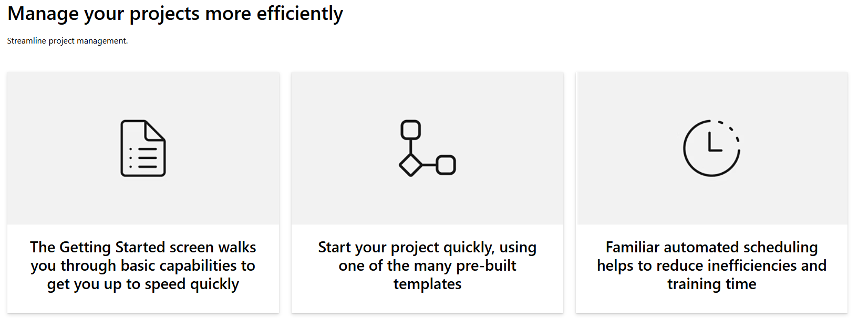
Task: Click the clock scheduling icon
Action: tap(711, 148)
